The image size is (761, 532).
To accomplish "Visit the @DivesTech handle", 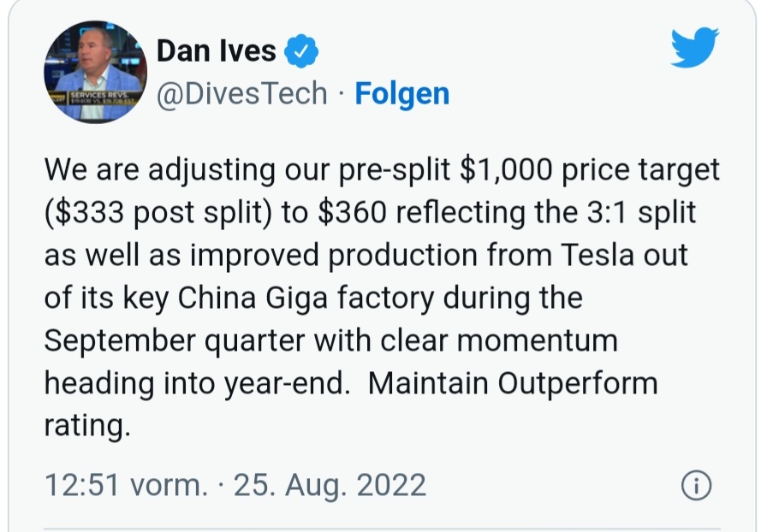I will (241, 93).
